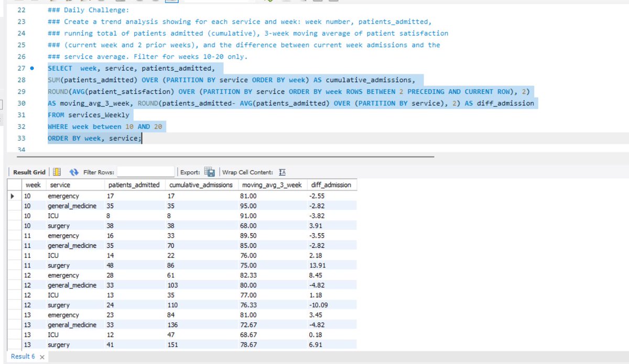
Task: Click 'ORDER BY week, service;' line
Action: pyautogui.click(x=94, y=138)
